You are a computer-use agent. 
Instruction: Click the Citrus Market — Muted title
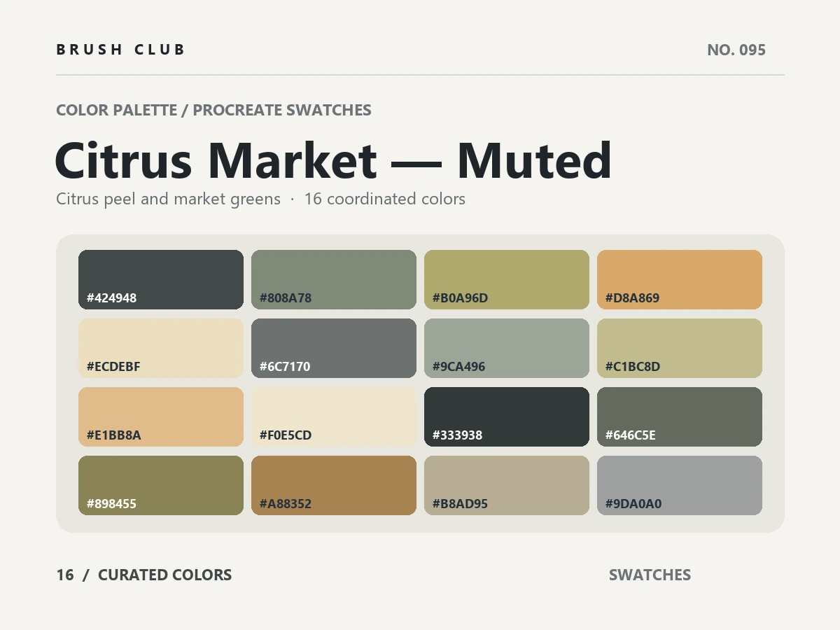[333, 160]
